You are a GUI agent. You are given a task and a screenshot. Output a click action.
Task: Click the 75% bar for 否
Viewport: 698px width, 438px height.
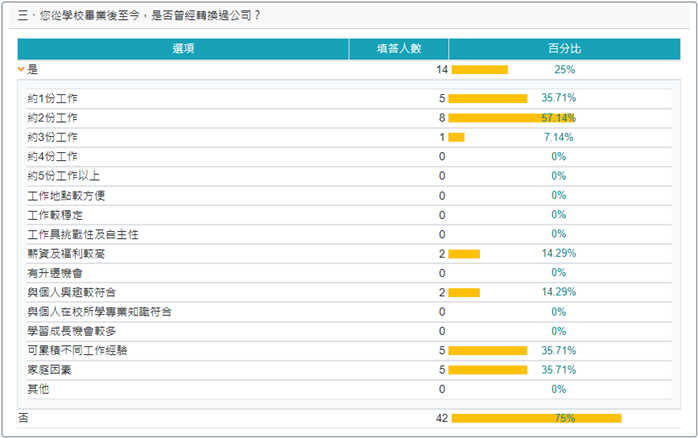[536, 418]
